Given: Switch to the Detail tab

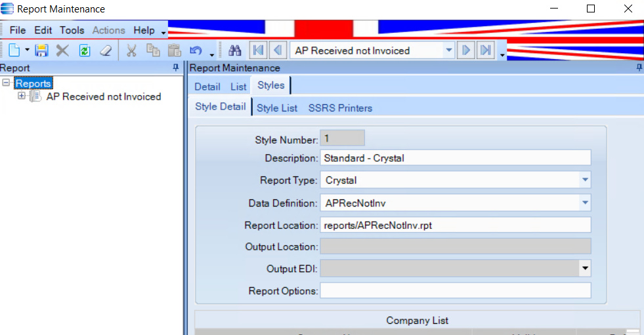Looking at the screenshot, I should pyautogui.click(x=207, y=87).
